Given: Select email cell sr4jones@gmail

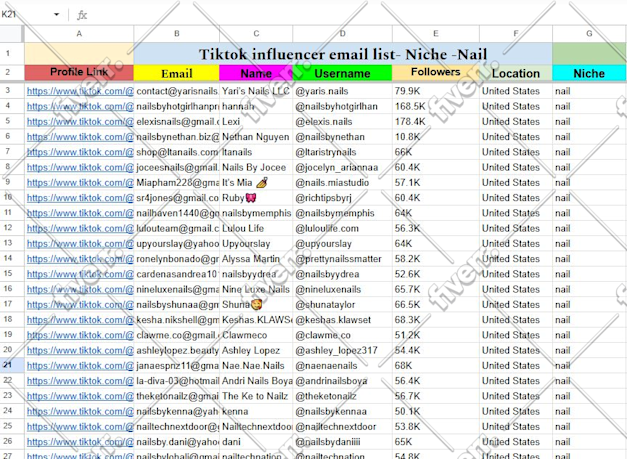Looking at the screenshot, I should click(176, 198).
